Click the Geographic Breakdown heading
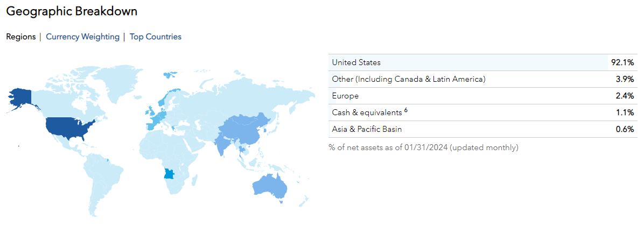644x233 pixels. point(72,11)
